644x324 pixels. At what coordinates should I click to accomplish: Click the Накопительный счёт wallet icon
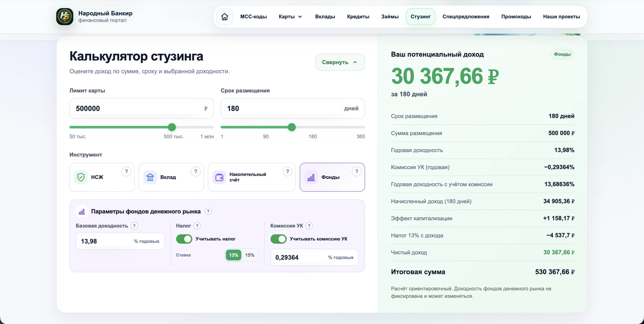click(219, 177)
